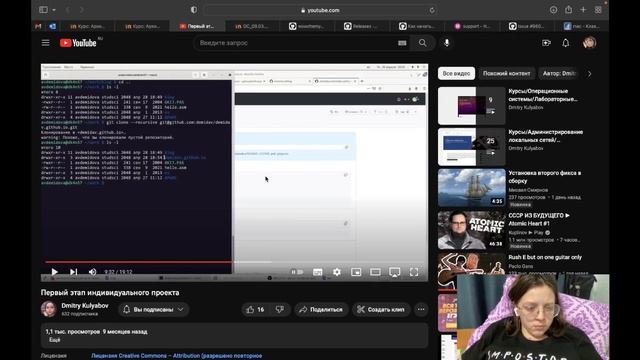Enable miniplayer mode
This screenshot has width=640, height=360.
point(356,272)
